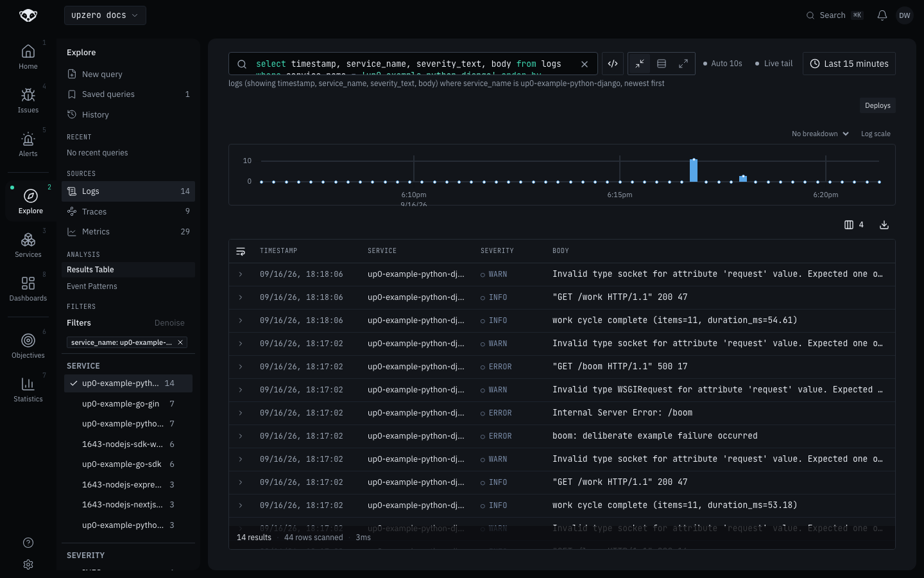Open the Last 15 minutes time picker
Image resolution: width=924 pixels, height=578 pixels.
pos(849,64)
